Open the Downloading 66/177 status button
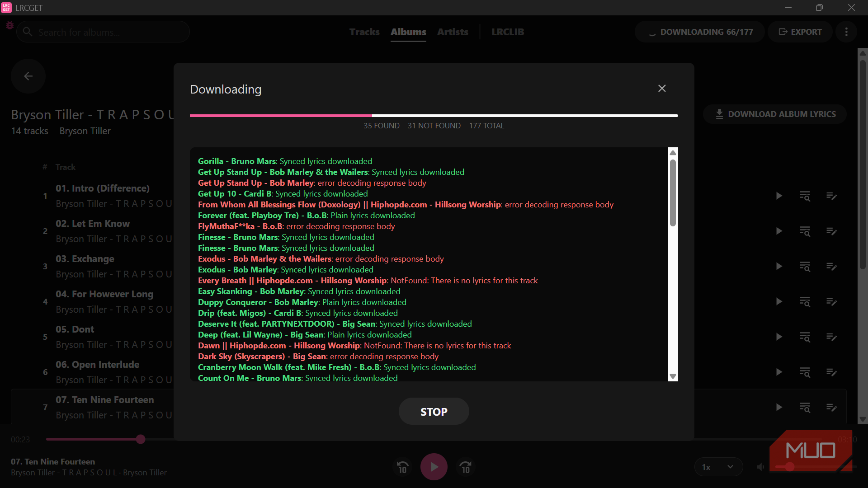 coord(700,32)
